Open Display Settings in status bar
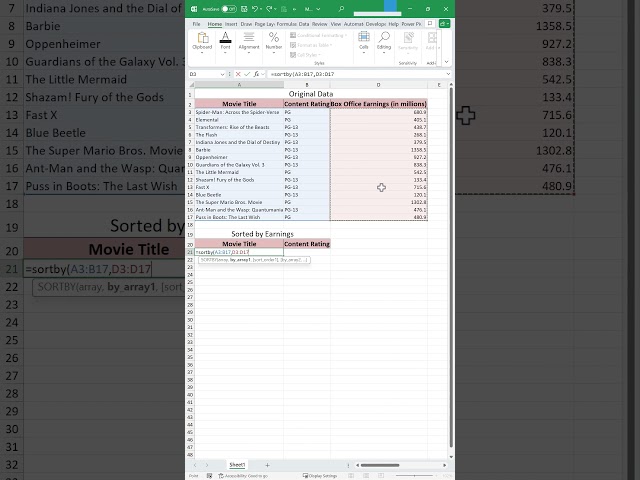The width and height of the screenshot is (640, 480). tap(320, 476)
